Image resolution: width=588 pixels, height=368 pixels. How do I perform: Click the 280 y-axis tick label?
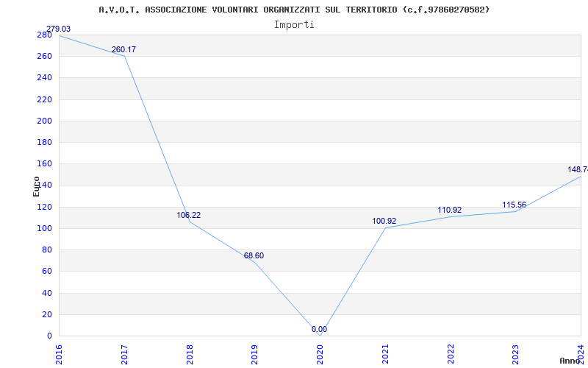pyautogui.click(x=44, y=35)
